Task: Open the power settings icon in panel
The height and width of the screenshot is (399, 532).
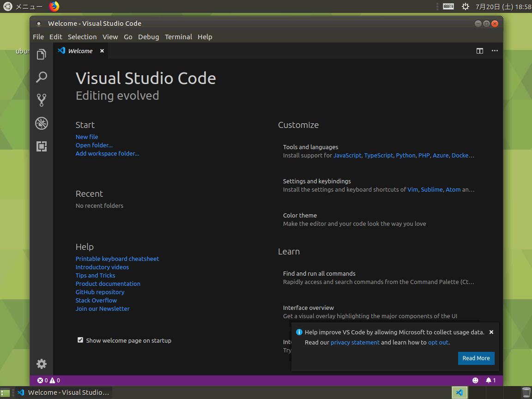Action: pos(465,6)
